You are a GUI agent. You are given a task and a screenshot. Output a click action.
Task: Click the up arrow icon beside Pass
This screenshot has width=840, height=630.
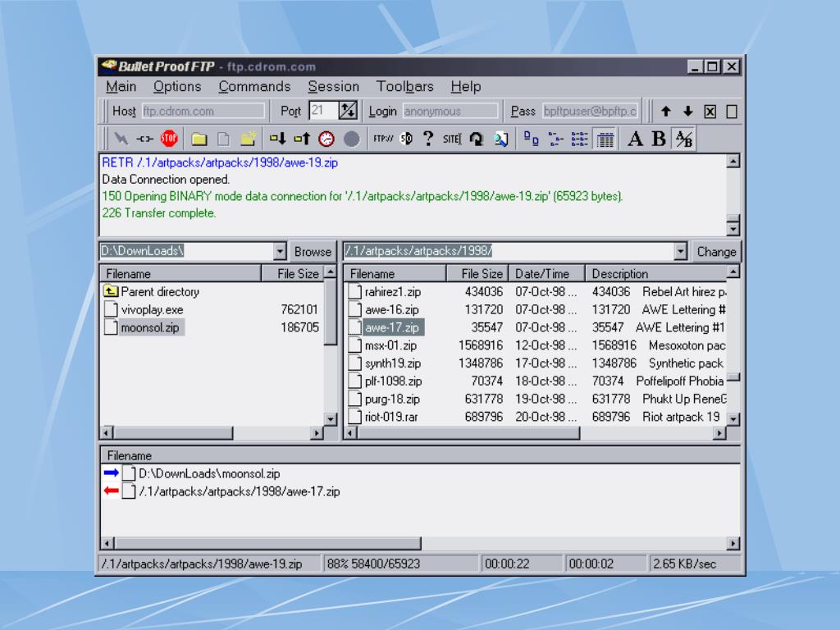(x=666, y=112)
